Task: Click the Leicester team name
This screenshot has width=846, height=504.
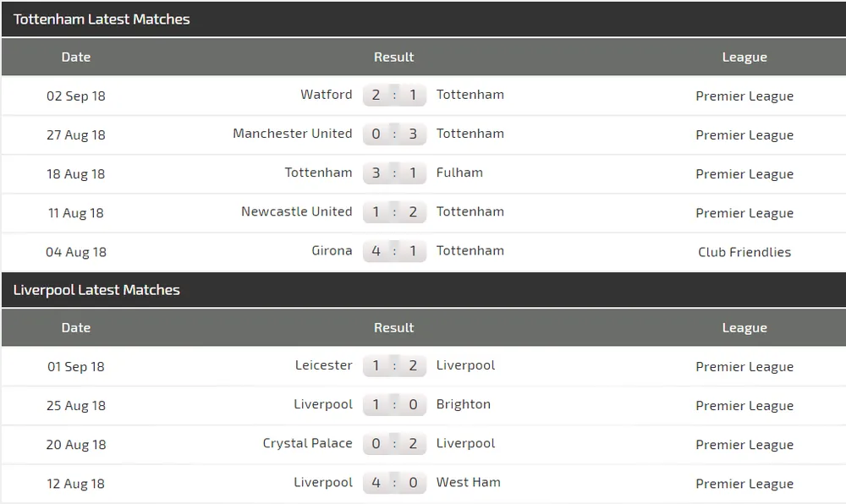Action: pos(323,365)
